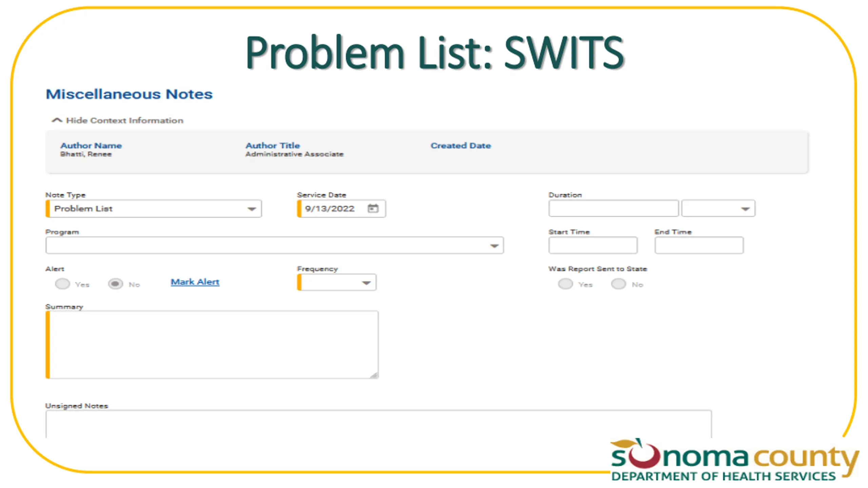Click inside the Unsigned Notes box

tap(379, 424)
